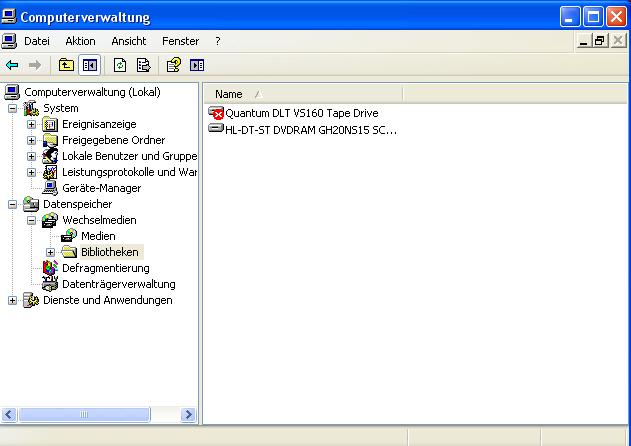This screenshot has height=446, width=631.
Task: Click the Freigegebene Ordner icon
Action: pyautogui.click(x=50, y=140)
